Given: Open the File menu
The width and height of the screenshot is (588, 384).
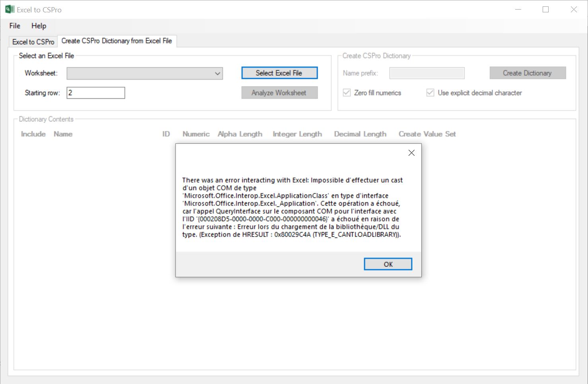Looking at the screenshot, I should tap(15, 26).
